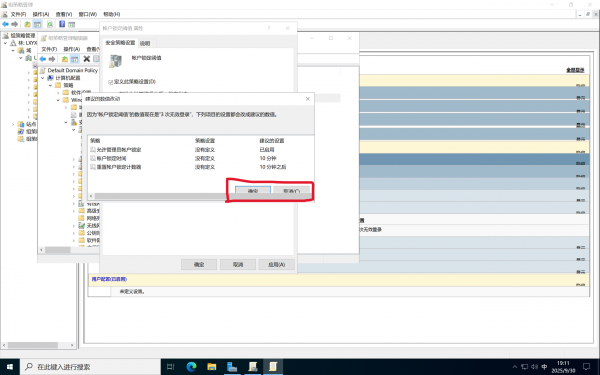Select 组策略管理 root node in main tree
600x375 pixels.
pos(23,35)
